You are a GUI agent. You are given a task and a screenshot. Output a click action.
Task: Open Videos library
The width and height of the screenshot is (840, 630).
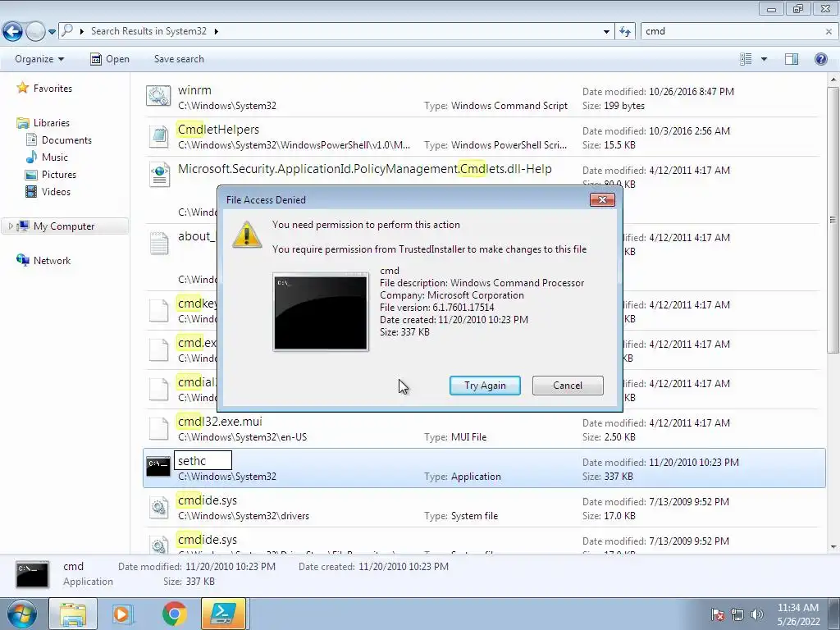pos(56,191)
